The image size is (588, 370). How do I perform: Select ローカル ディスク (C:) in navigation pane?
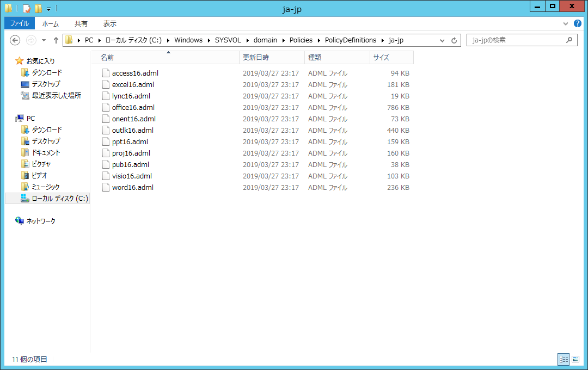click(x=47, y=198)
